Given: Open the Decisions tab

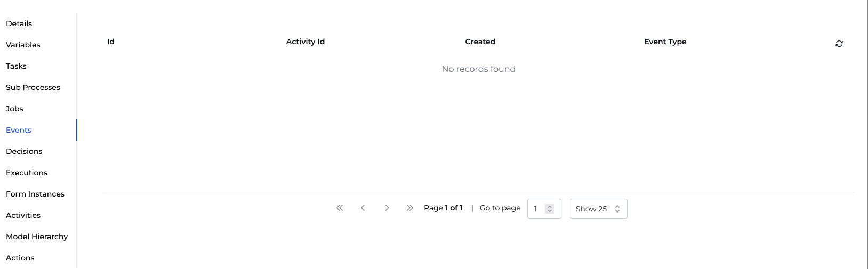Looking at the screenshot, I should 24,151.
